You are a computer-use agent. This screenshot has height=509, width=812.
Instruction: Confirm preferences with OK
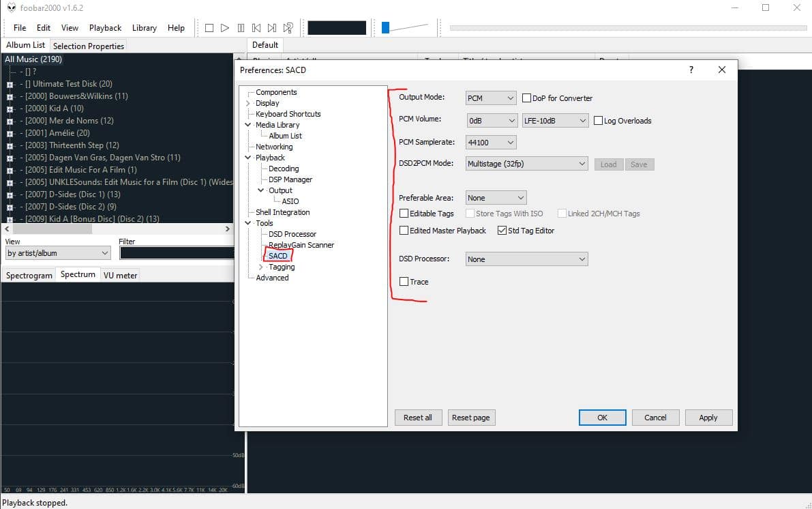(x=602, y=418)
